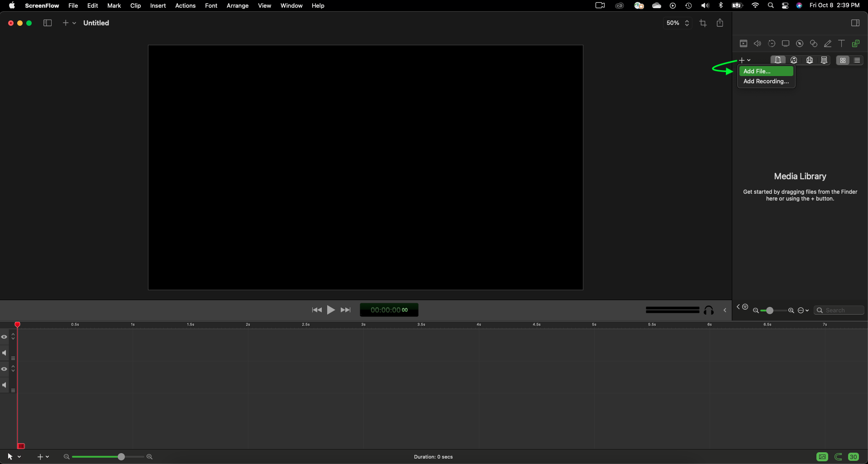Click the share export icon
Screen dimensions: 868x464
click(720, 23)
